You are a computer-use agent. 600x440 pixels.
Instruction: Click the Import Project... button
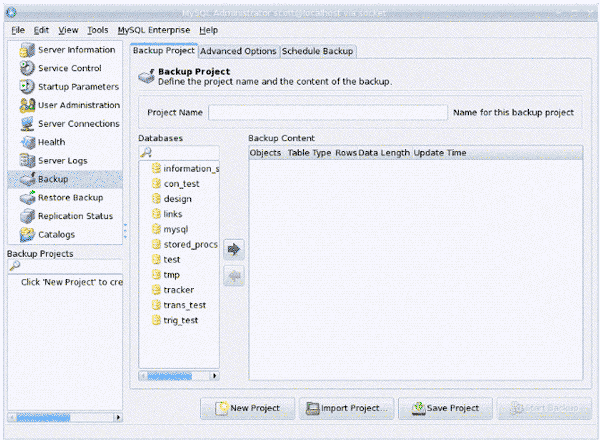(x=347, y=408)
